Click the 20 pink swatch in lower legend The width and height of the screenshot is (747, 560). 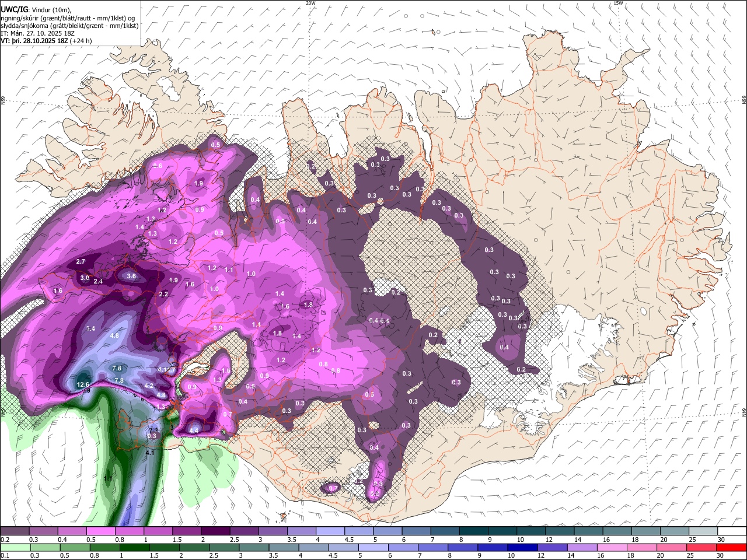[x=672, y=547]
